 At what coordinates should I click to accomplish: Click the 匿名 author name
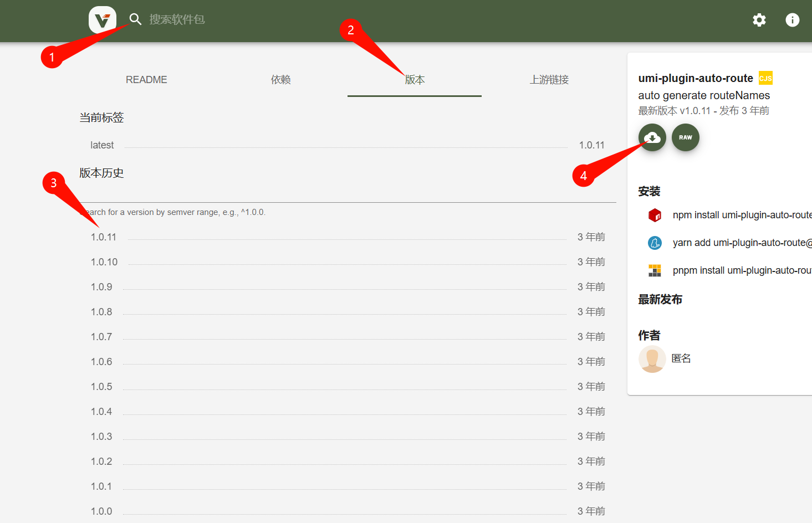pyautogui.click(x=681, y=358)
